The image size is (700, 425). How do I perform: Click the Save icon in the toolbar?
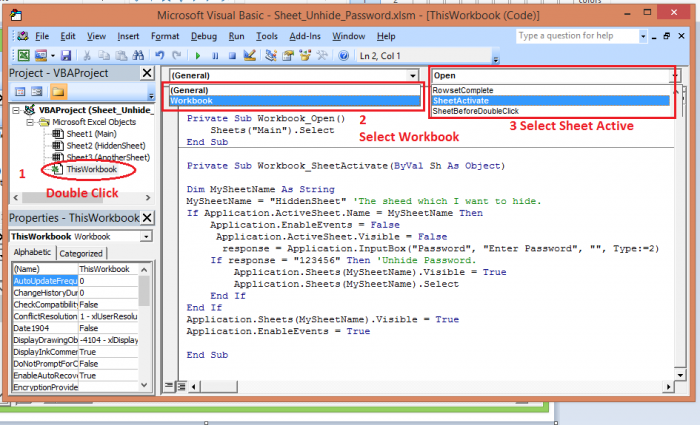(x=66, y=55)
